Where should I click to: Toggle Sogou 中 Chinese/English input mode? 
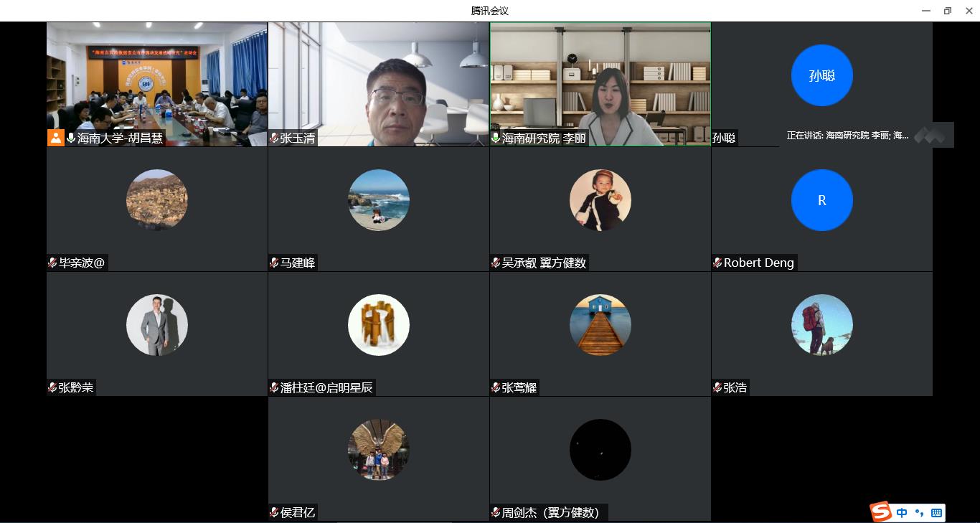902,512
